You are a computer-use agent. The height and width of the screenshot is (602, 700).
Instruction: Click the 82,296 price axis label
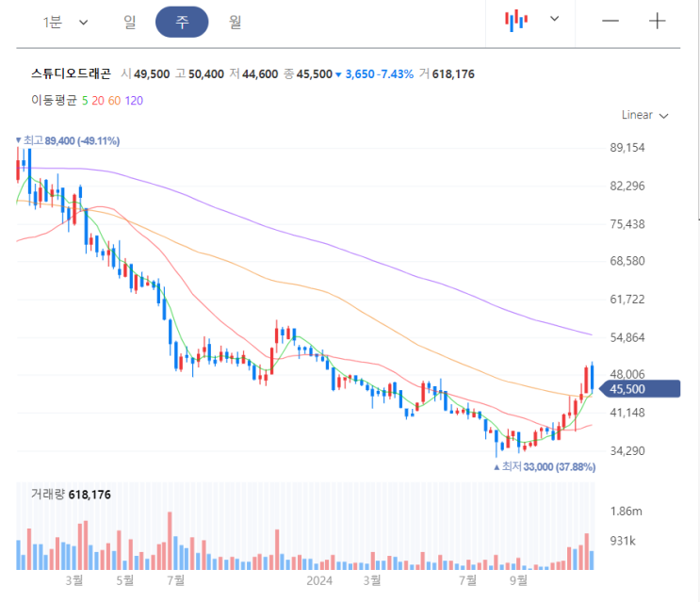(x=627, y=186)
